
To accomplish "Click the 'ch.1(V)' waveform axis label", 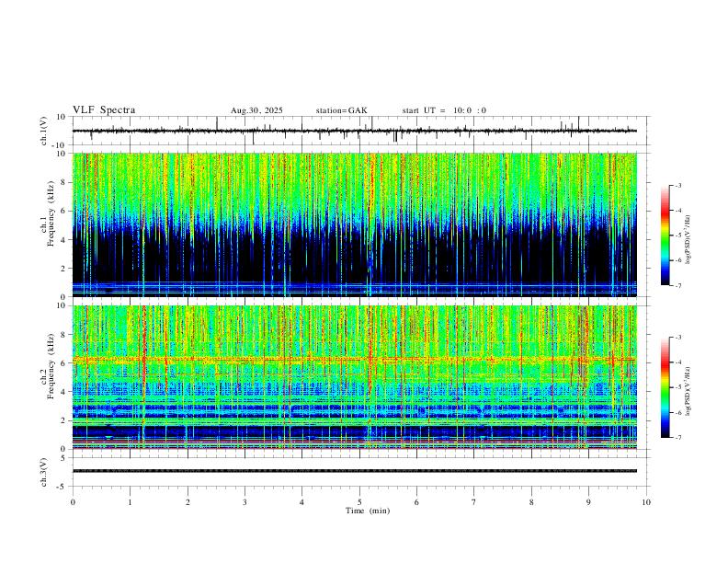I will [x=44, y=131].
